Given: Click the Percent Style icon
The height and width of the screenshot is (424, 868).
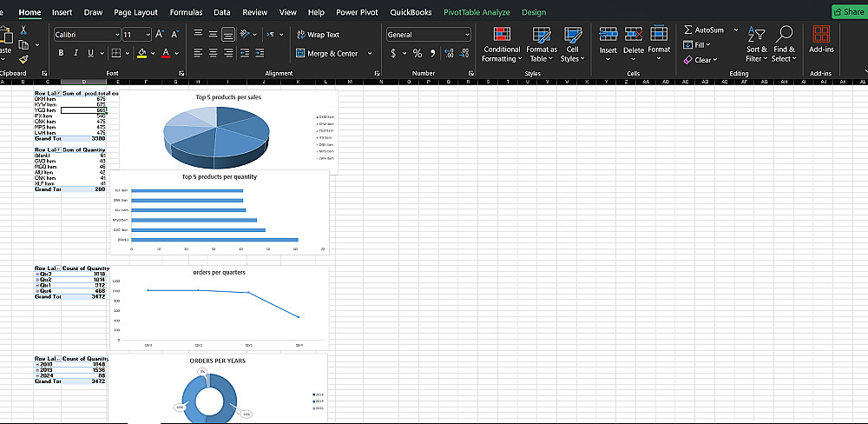Looking at the screenshot, I should (x=417, y=54).
